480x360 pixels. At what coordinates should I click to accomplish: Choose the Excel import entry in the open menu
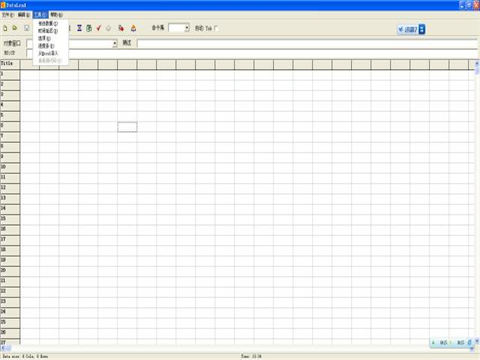coord(48,53)
